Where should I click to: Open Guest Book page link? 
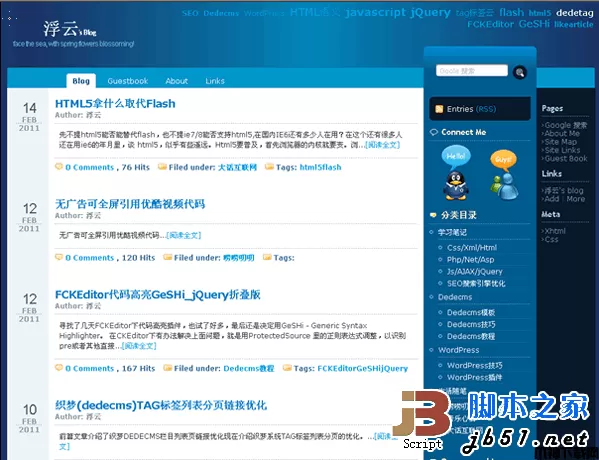pyautogui.click(x=566, y=159)
